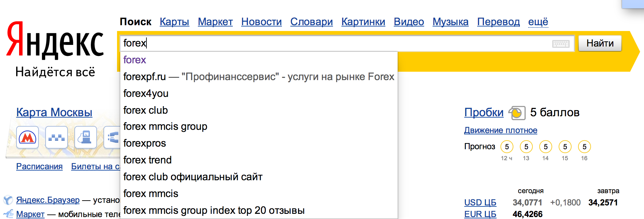
Task: Open the EUR ЦБ exchange rate link
Action: 480,214
